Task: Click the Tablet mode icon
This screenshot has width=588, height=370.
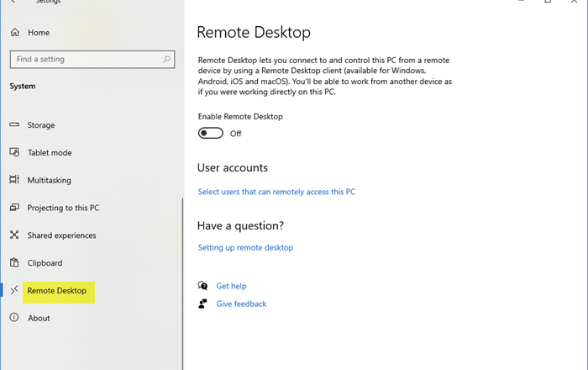Action: (x=14, y=153)
